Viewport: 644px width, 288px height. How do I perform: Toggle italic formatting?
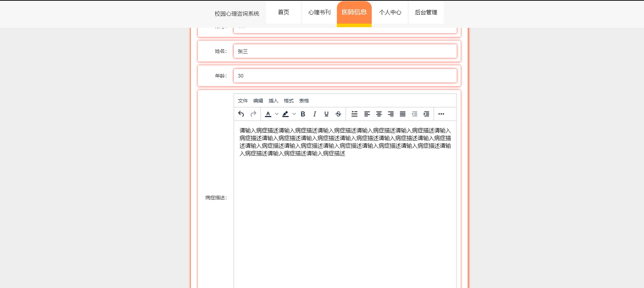click(315, 114)
